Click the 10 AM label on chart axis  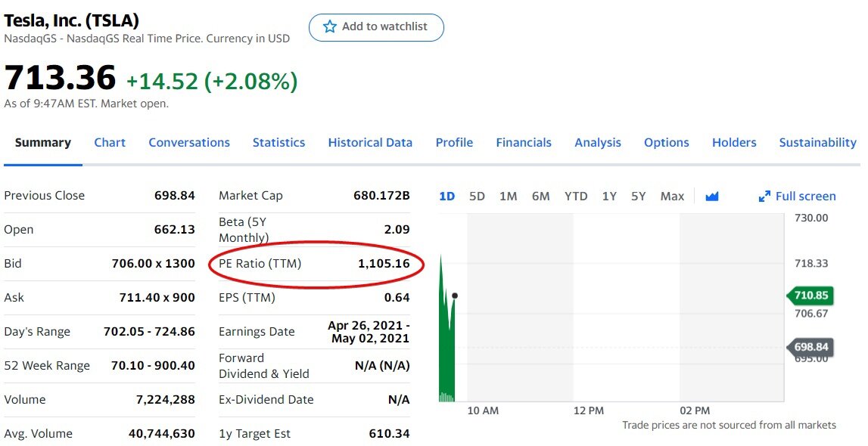(483, 410)
